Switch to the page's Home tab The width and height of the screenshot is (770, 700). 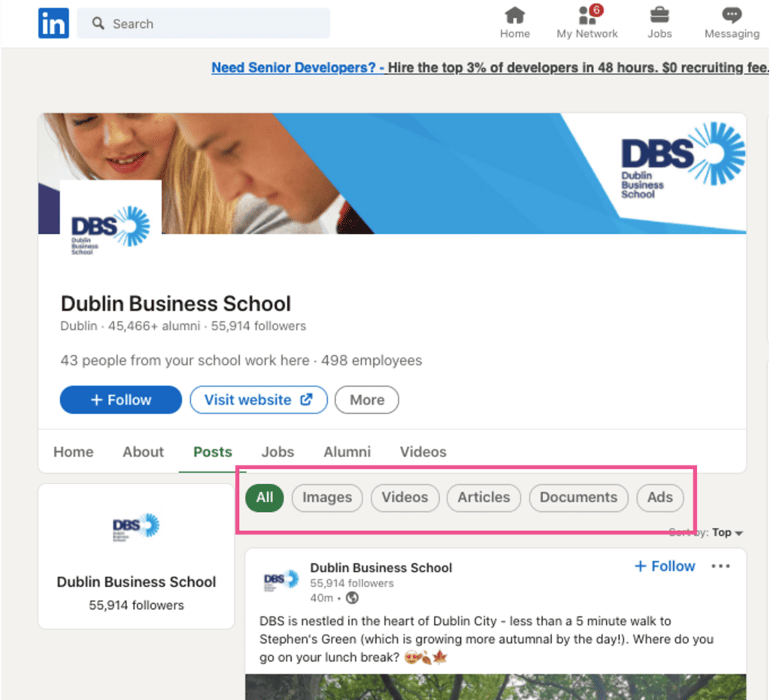[x=73, y=452]
